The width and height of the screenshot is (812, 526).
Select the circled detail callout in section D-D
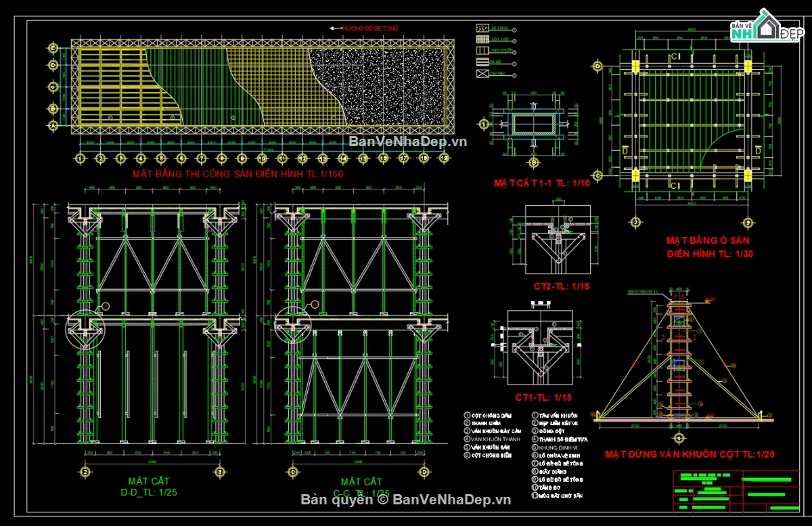[84, 332]
